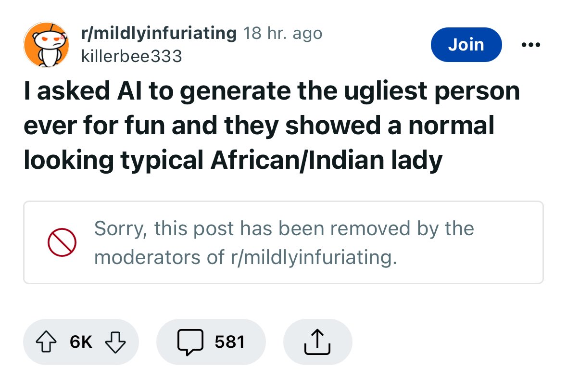Join the r/mildlyinfuriating community
The image size is (567, 392).
(x=466, y=45)
